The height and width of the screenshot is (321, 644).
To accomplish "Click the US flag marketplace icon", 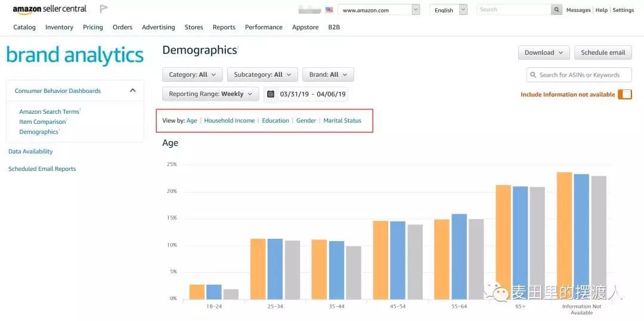I will [329, 10].
